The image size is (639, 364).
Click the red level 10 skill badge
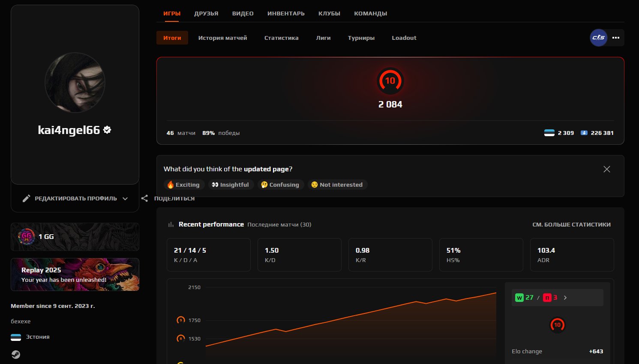(x=390, y=81)
